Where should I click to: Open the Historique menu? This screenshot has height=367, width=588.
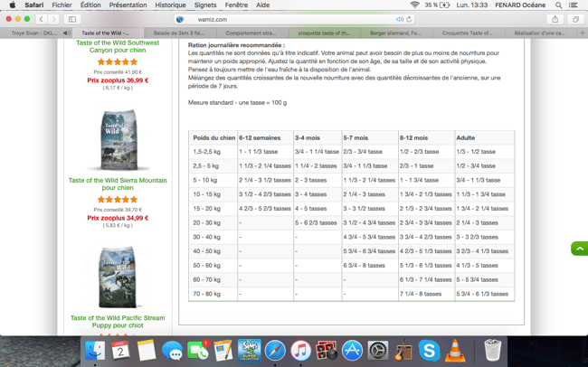pyautogui.click(x=170, y=5)
